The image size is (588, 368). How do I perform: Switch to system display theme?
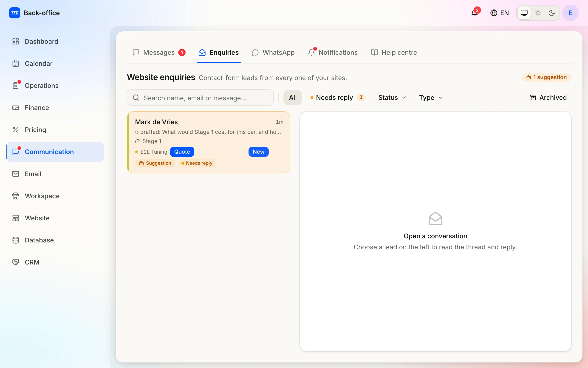click(524, 13)
